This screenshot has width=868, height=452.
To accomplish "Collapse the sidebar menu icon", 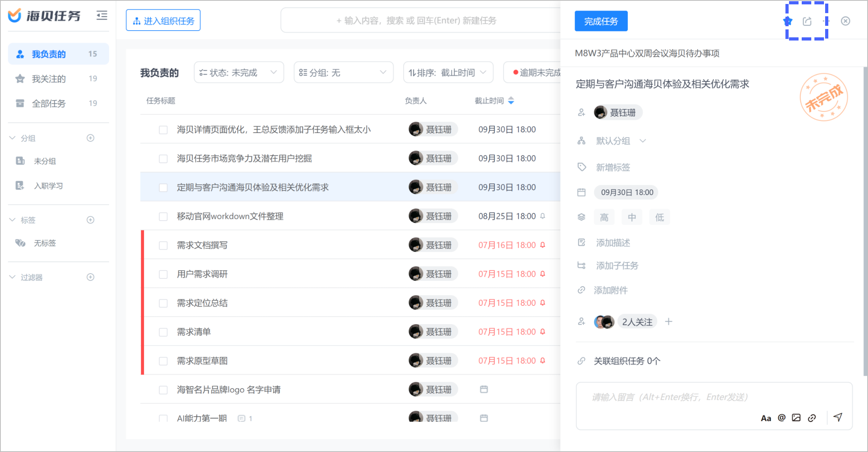I will (102, 15).
